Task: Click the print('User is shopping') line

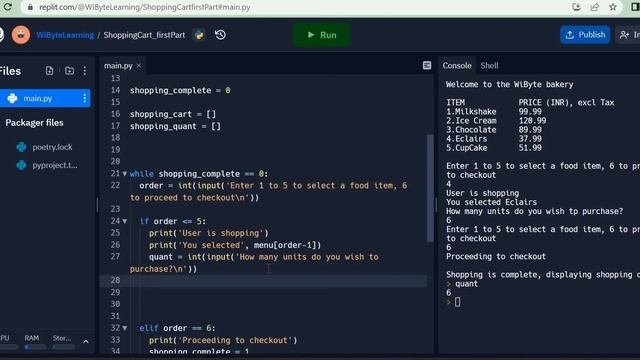Action: click(x=209, y=233)
